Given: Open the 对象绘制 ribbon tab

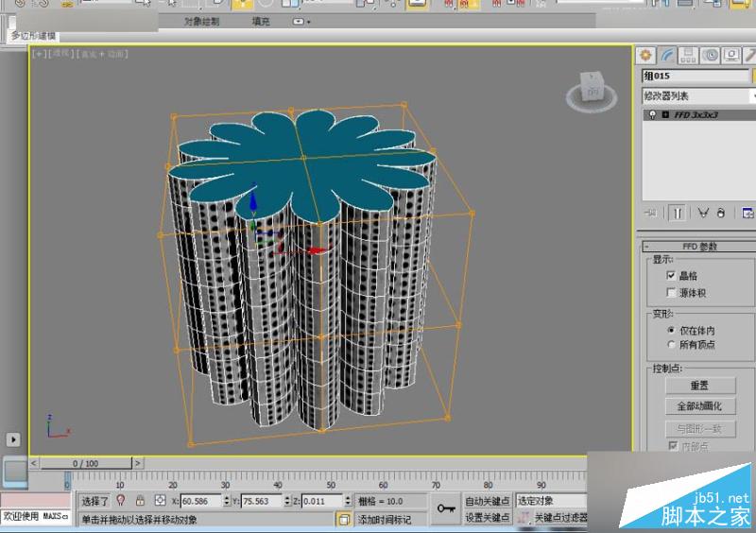Looking at the screenshot, I should pyautogui.click(x=200, y=21).
